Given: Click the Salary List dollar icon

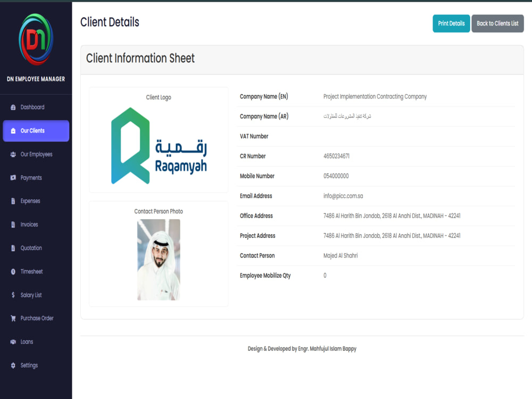Looking at the screenshot, I should (13, 295).
